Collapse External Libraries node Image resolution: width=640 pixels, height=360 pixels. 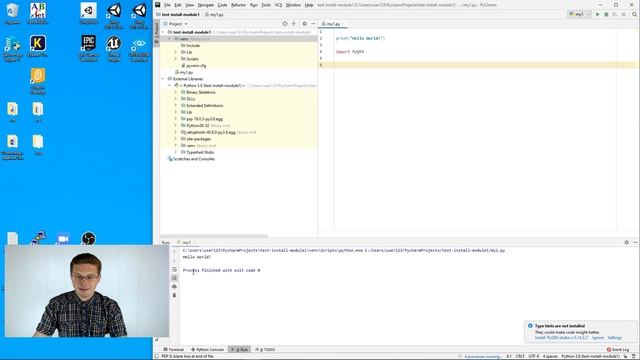click(163, 79)
